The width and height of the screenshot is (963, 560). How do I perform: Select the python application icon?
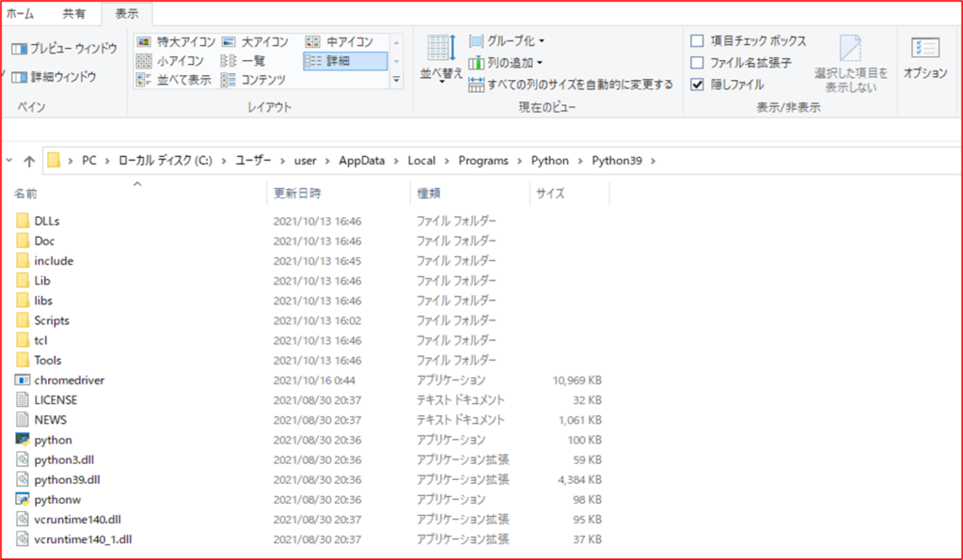[24, 440]
